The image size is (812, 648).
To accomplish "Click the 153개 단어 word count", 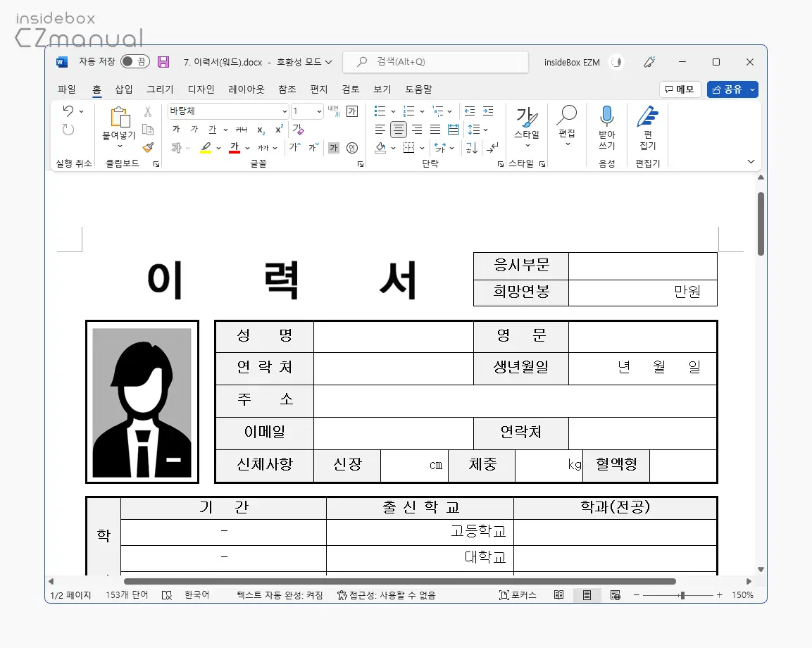I will pyautogui.click(x=127, y=595).
